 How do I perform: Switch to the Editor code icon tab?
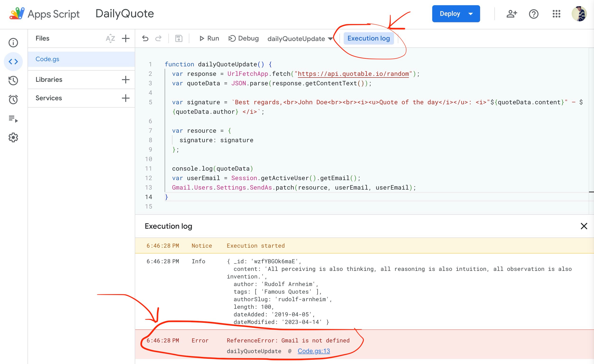[13, 62]
